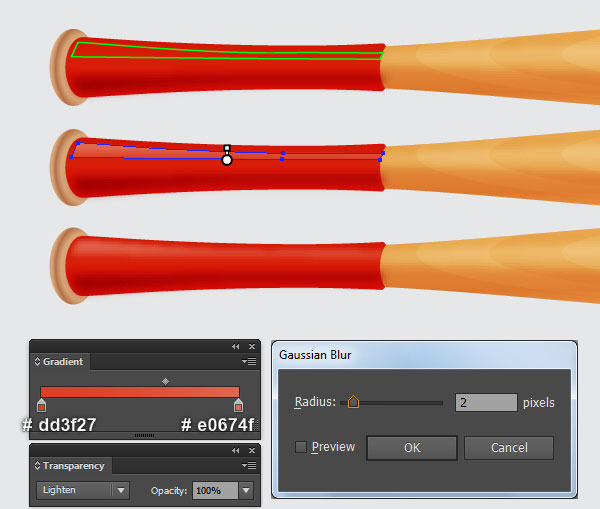
Task: Enable the Preview checkbox
Action: (x=301, y=447)
